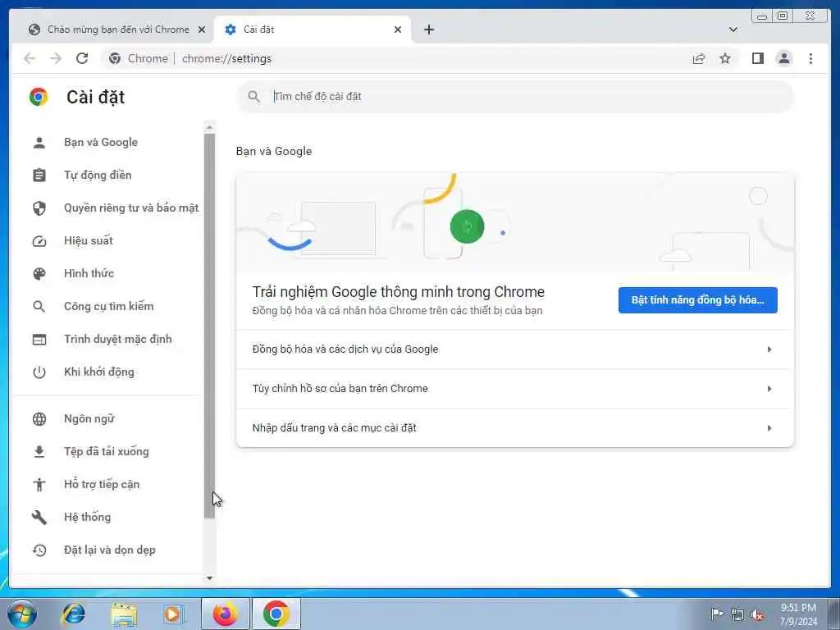Viewport: 840px width, 630px height.
Task: Click the Chrome button in the Windows taskbar
Action: click(x=276, y=614)
